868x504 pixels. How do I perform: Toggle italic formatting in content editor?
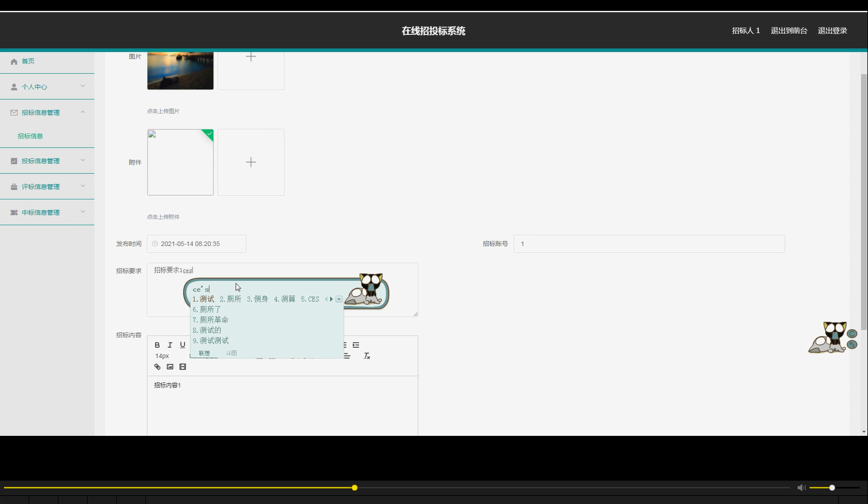click(170, 345)
